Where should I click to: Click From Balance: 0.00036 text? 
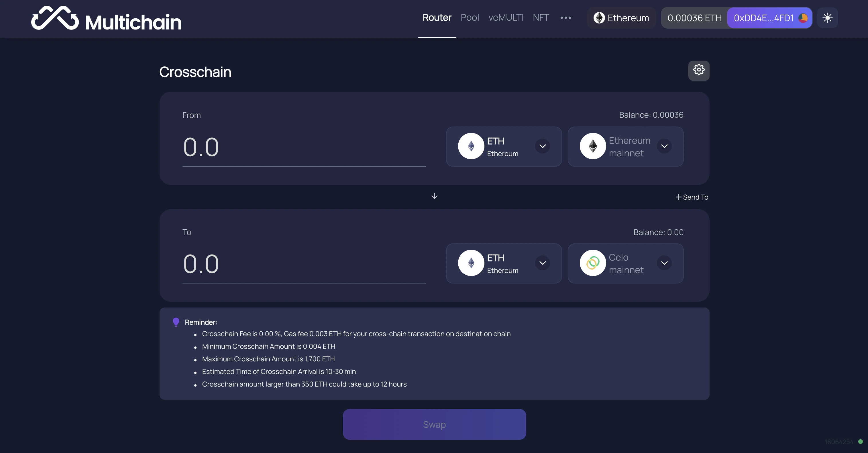[651, 115]
